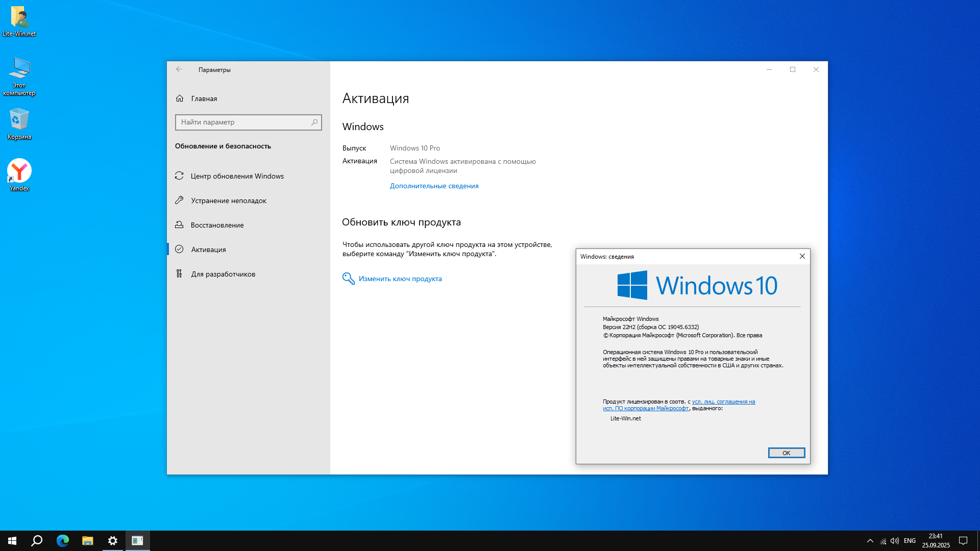This screenshot has height=551, width=980.
Task: Select Устранение неполадок in sidebar
Action: (228, 201)
